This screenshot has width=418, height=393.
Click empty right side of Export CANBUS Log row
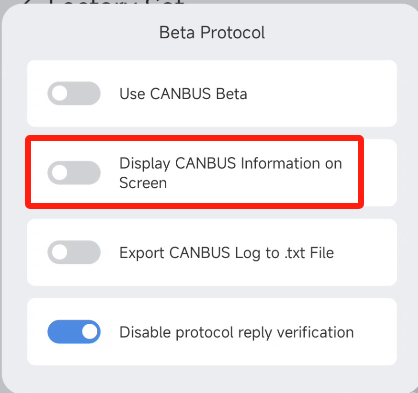click(365, 252)
